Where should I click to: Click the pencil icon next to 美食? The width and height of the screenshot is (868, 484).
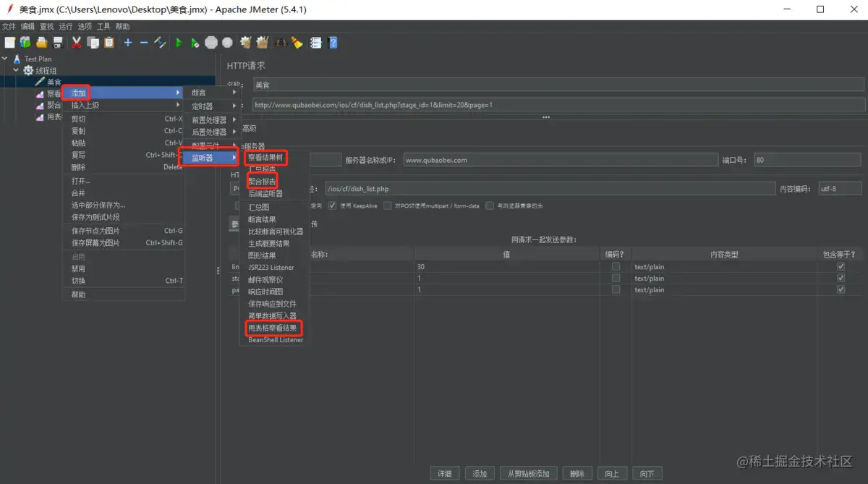(40, 82)
